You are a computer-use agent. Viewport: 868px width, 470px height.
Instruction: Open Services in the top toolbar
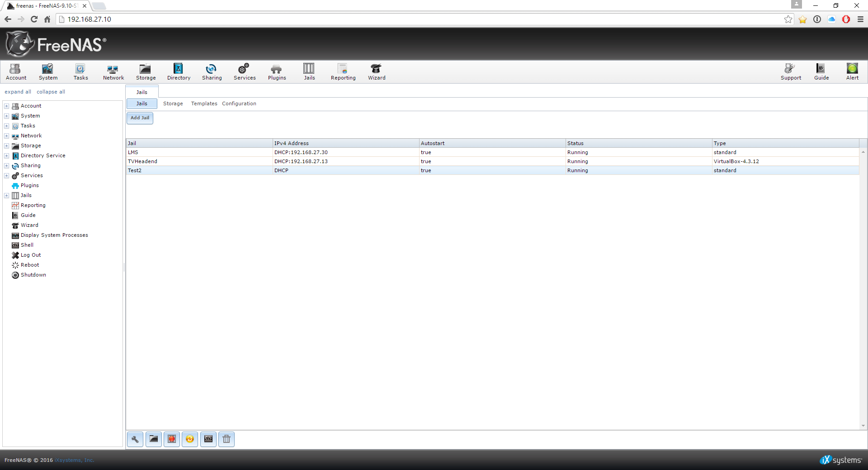pos(245,72)
